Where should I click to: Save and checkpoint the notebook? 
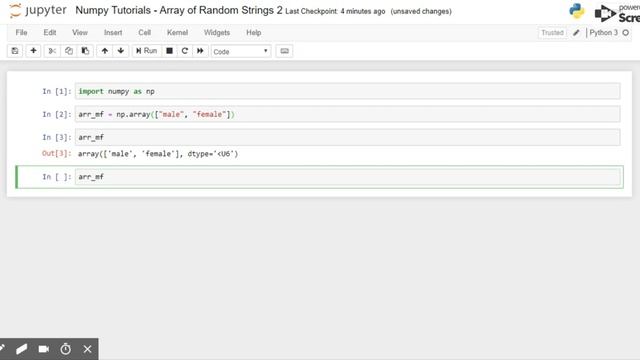pos(15,51)
